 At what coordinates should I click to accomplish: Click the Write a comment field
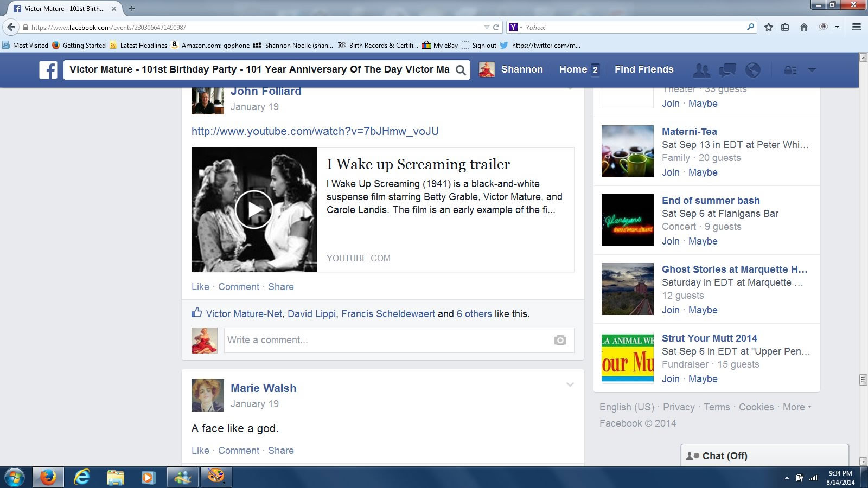tap(399, 340)
